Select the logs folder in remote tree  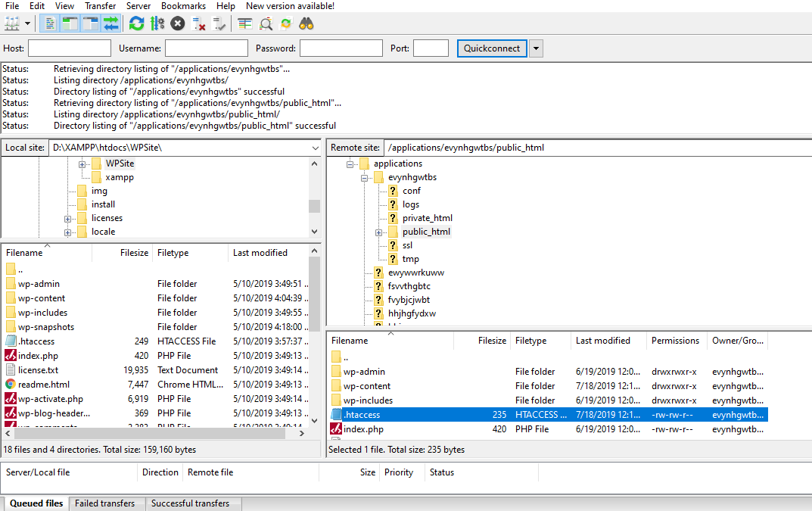411,204
